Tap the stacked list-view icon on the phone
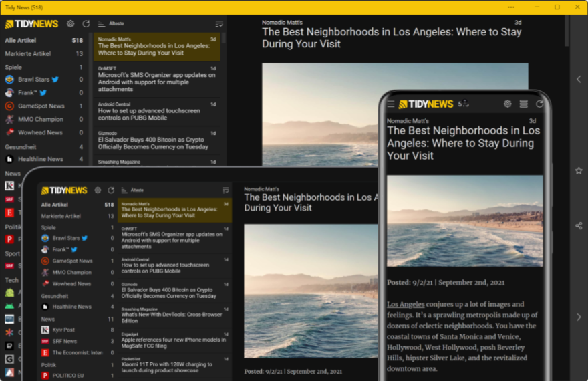 click(524, 104)
